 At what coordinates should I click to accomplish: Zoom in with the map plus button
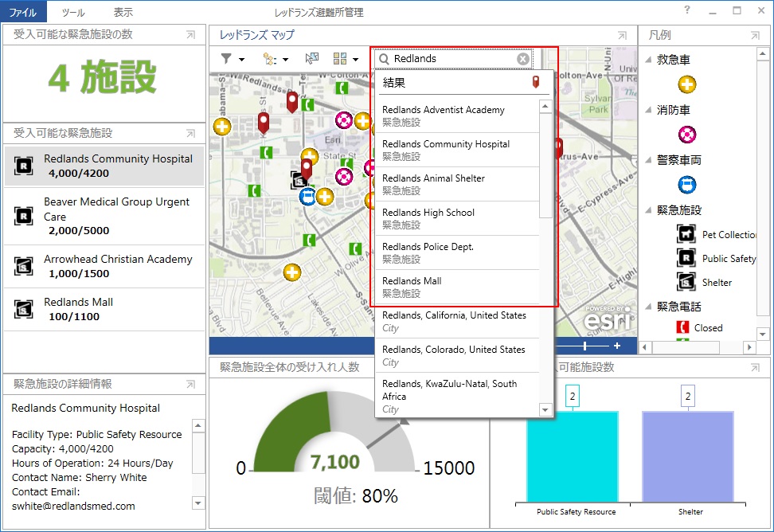click(617, 346)
